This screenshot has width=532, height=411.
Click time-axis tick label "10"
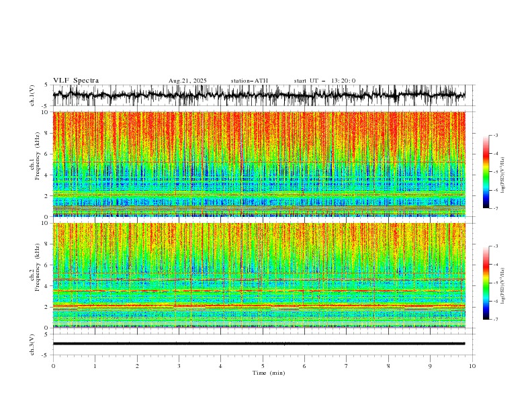pyautogui.click(x=472, y=366)
